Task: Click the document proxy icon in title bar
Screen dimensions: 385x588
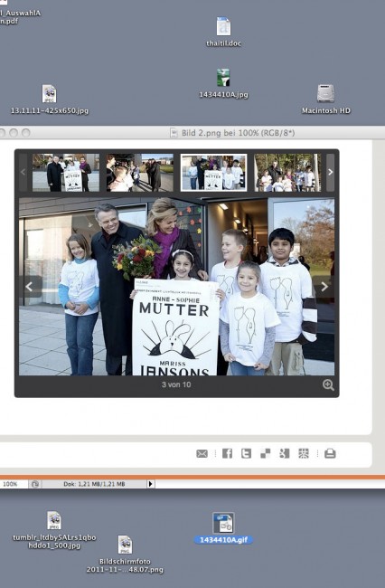Action: pos(174,133)
